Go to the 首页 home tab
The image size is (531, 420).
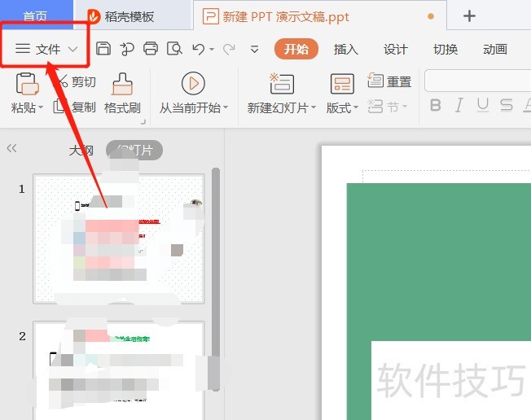[x=36, y=15]
